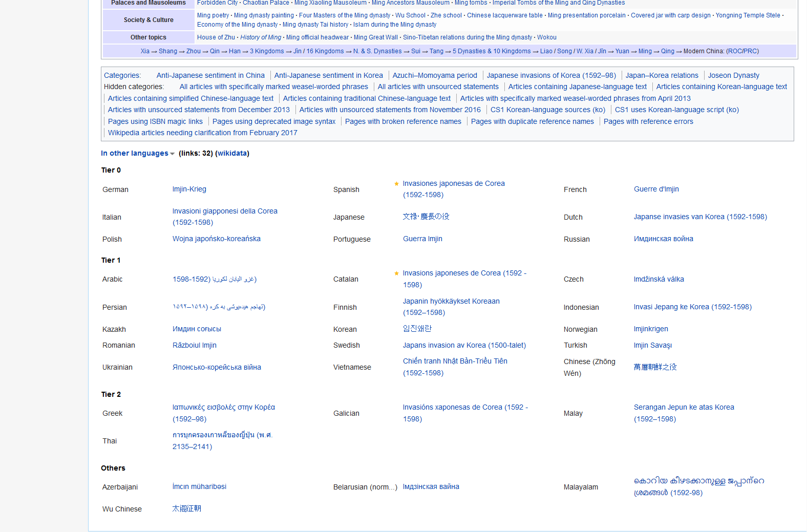Open the Norwegian Imjinkrigen link
Screen dimensions: 807x532
[x=651, y=329]
